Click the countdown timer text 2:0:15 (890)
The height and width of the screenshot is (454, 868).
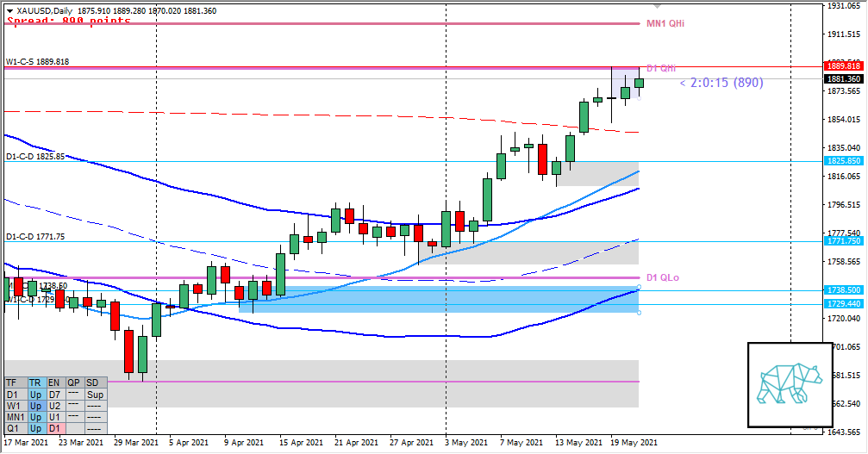721,83
